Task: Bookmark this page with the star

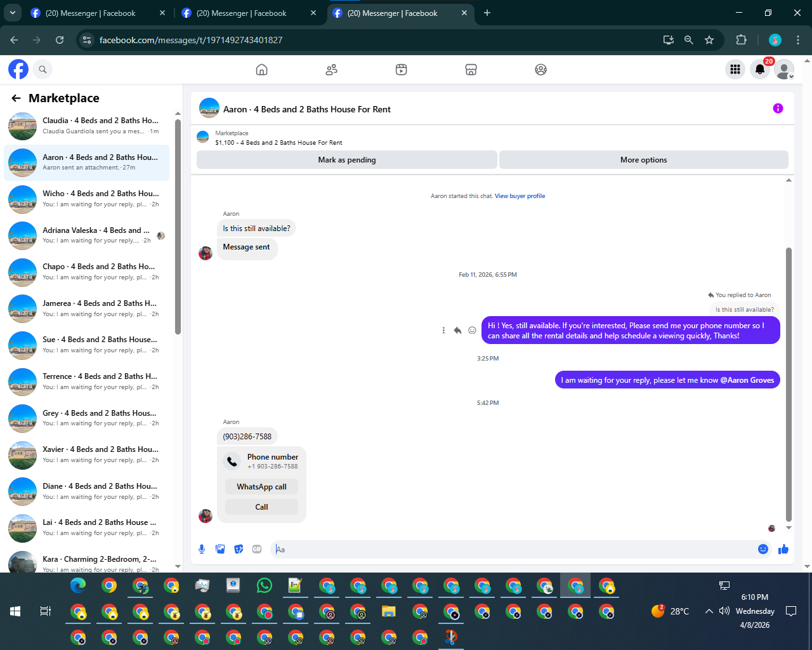Action: click(709, 40)
